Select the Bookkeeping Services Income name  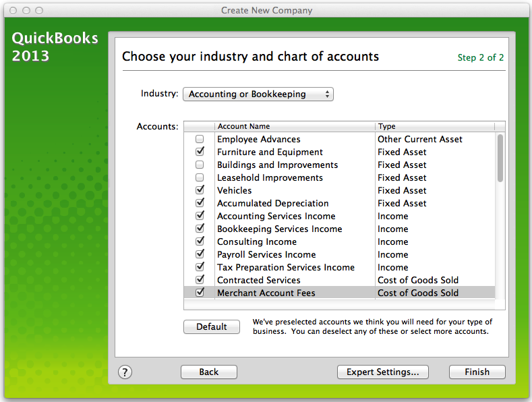click(x=280, y=229)
